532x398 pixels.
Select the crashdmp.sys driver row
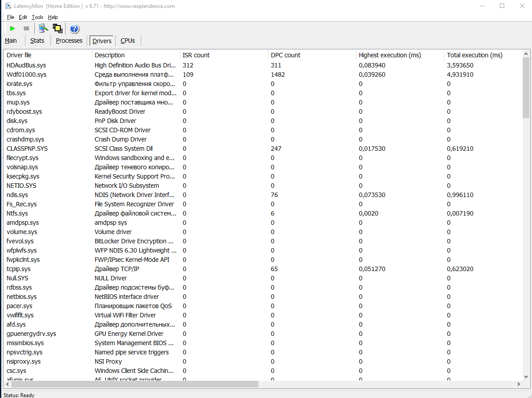coord(263,139)
